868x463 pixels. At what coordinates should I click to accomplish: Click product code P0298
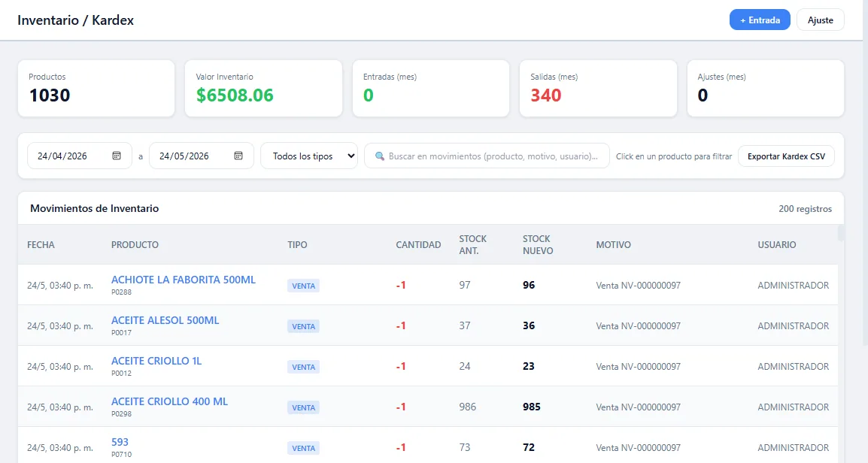click(x=121, y=413)
